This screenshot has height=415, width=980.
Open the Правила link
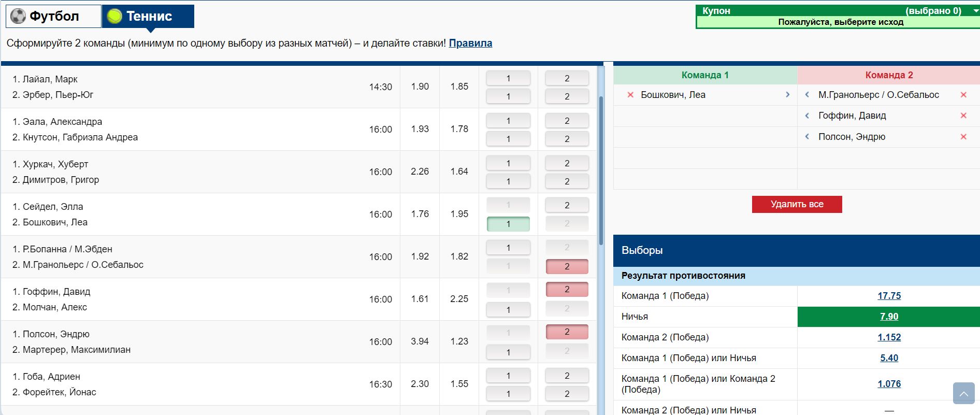pyautogui.click(x=470, y=43)
